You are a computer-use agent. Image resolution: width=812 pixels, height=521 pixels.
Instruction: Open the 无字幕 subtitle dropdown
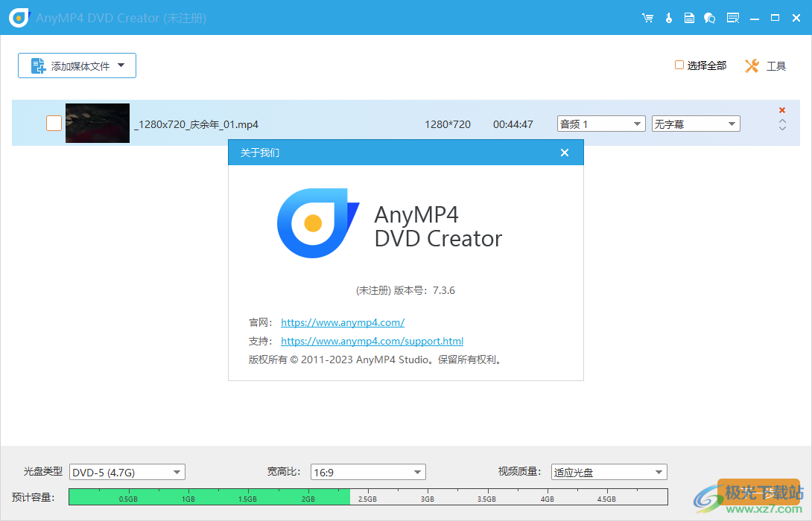(696, 124)
